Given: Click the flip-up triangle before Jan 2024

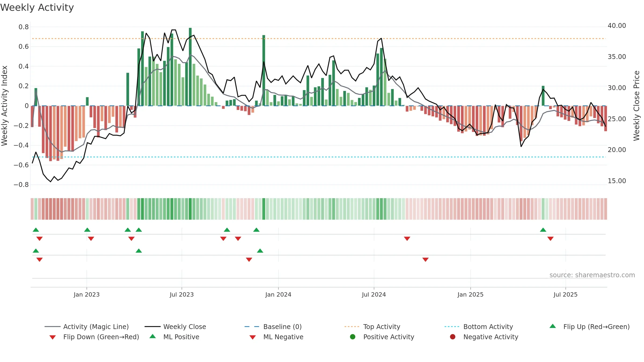Looking at the screenshot, I should (x=256, y=230).
